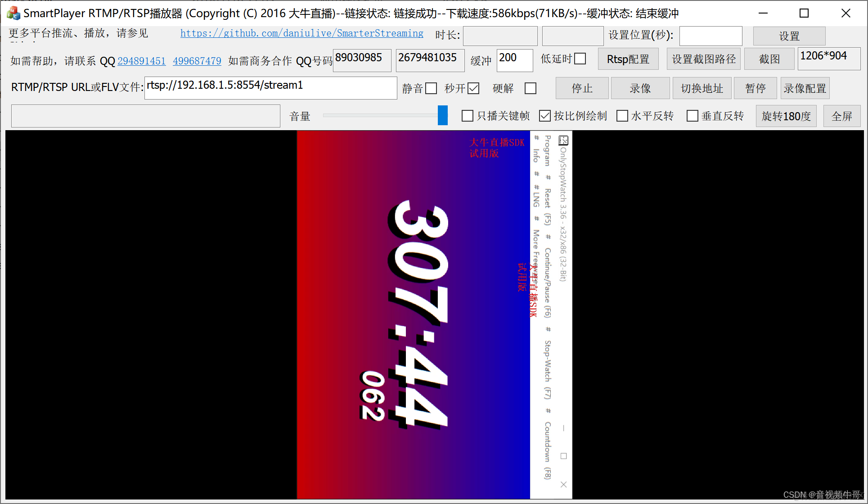Enable 水平反转 horizontal flip
Viewport: 868px width, 504px height.
point(622,116)
